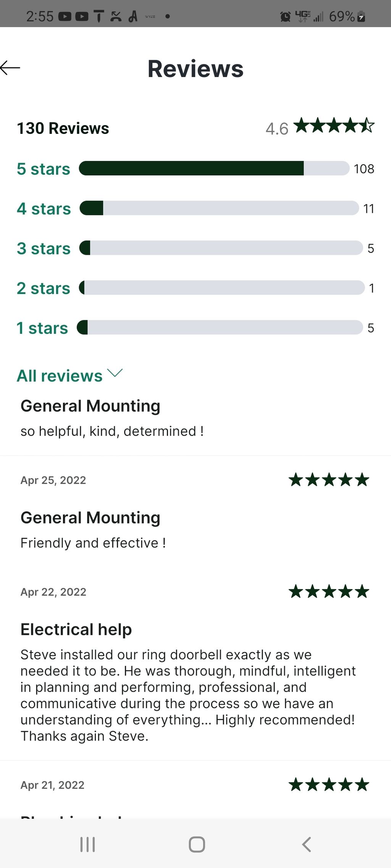Tap the five stars on Apr 25 review

coord(329,480)
